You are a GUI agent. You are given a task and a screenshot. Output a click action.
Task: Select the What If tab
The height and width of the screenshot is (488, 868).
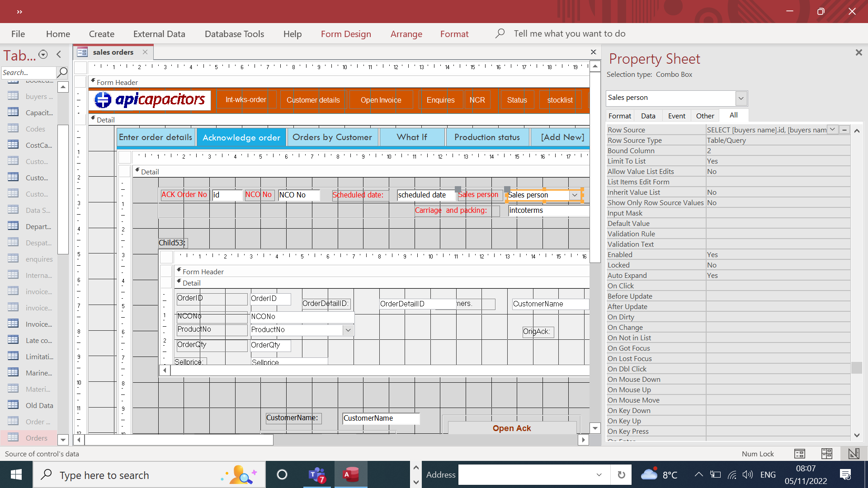412,137
